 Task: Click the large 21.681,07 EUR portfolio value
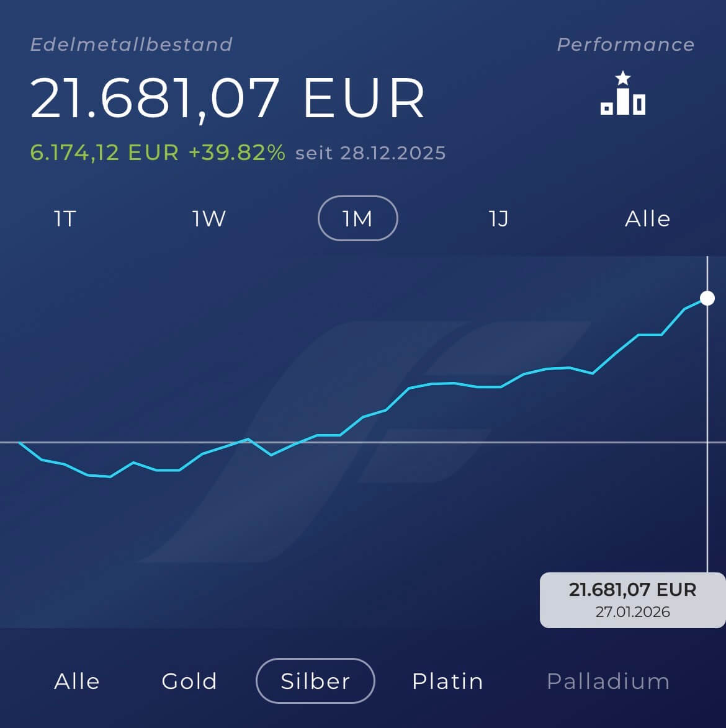228,98
